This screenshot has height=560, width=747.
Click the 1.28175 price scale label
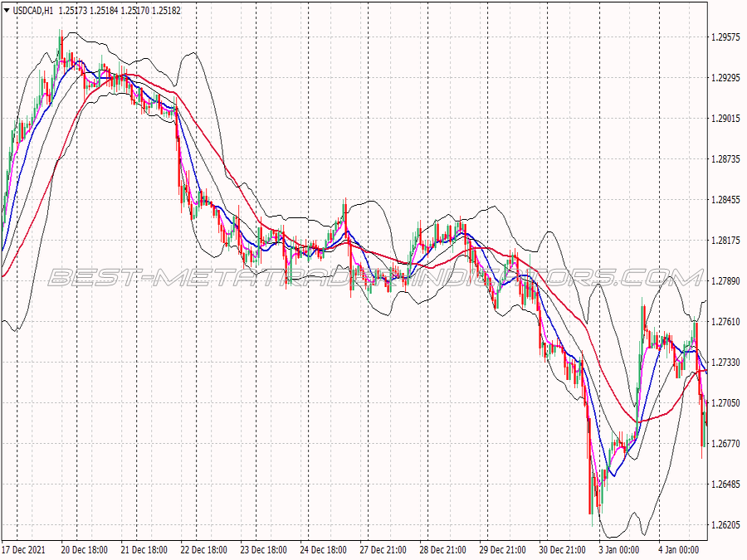725,241
